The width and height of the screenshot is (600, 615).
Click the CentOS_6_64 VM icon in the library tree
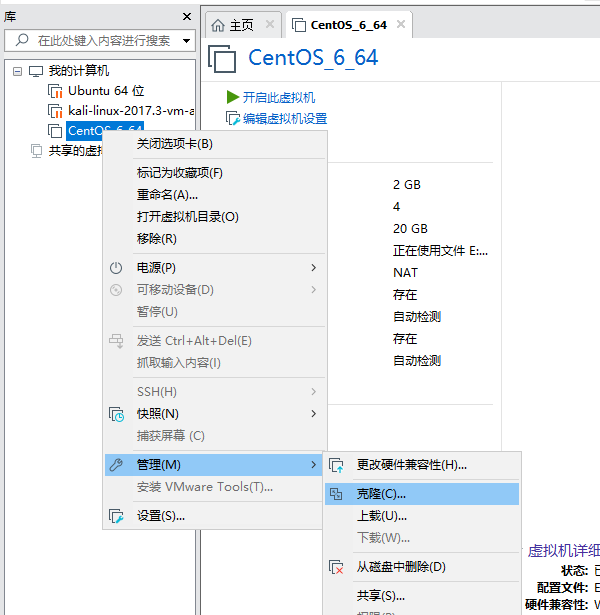(x=55, y=131)
